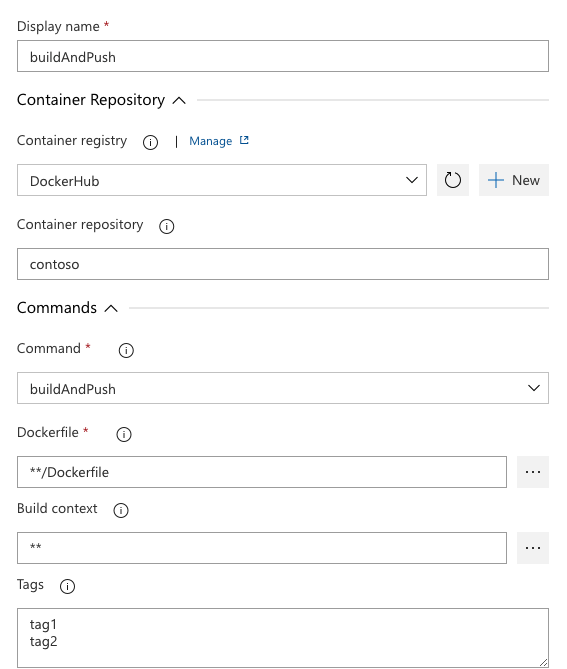Click the Container registry info icon
This screenshot has height=669, width=567.
click(150, 142)
